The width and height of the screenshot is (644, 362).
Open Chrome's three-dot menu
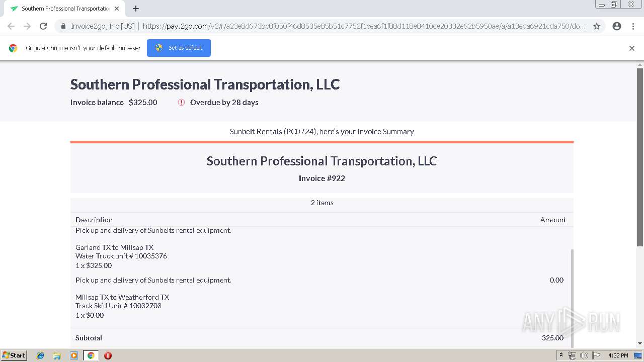[x=633, y=26]
